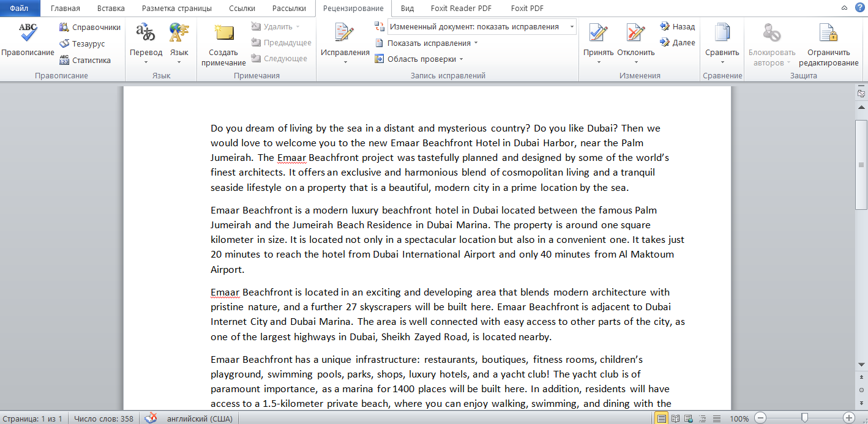Select Print Layout view in status bar
868x424 pixels.
661,418
